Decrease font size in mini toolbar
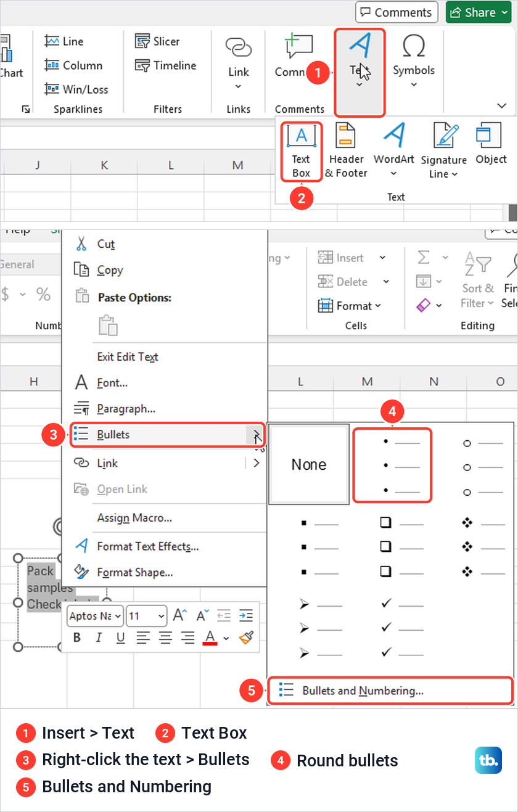The height and width of the screenshot is (812, 518). 203,615
